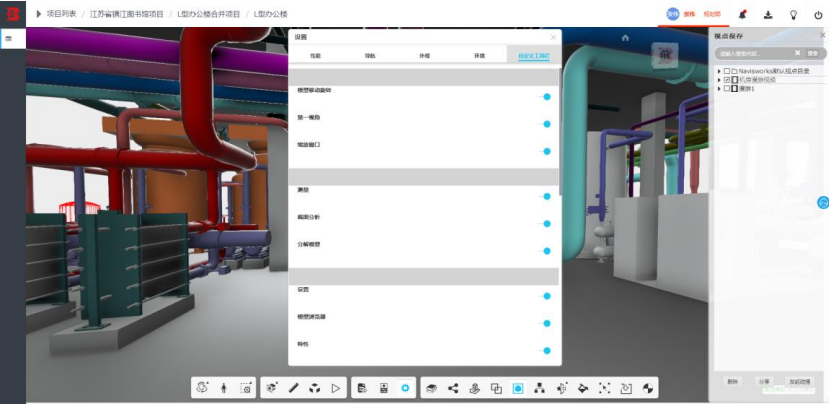Click the blue settings gear icon
The height and width of the screenshot is (404, 829).
tap(405, 388)
